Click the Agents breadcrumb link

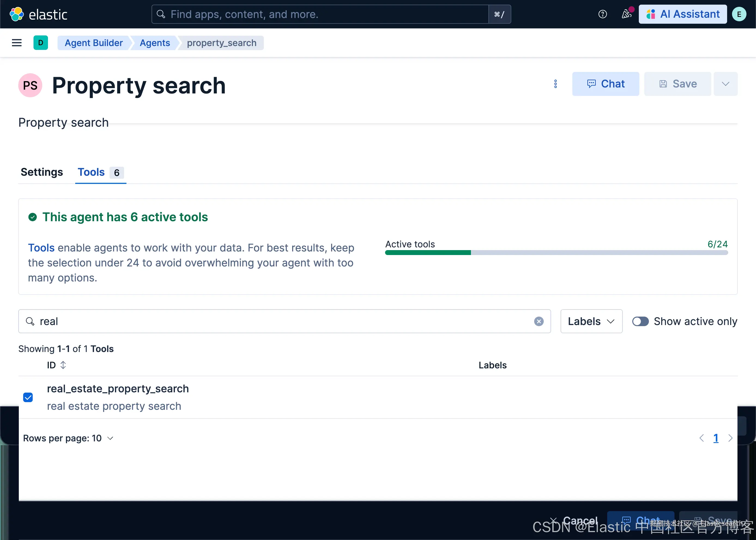point(155,43)
